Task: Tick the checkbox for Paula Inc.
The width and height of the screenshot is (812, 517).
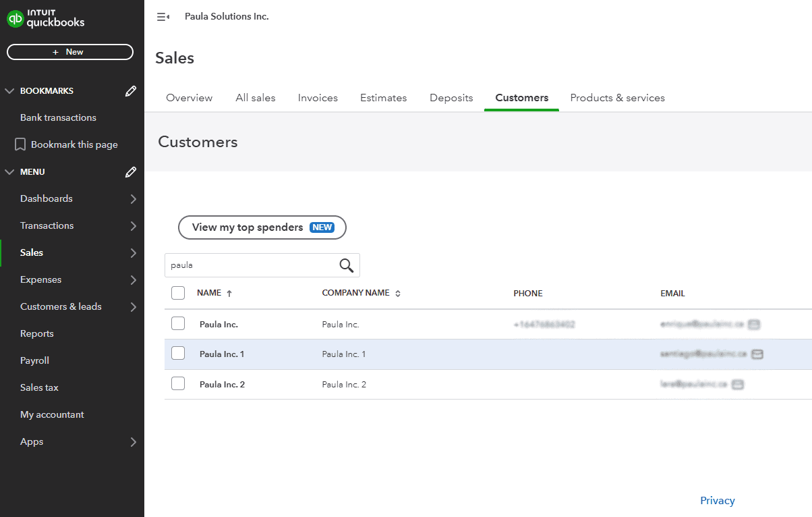Action: 178,323
